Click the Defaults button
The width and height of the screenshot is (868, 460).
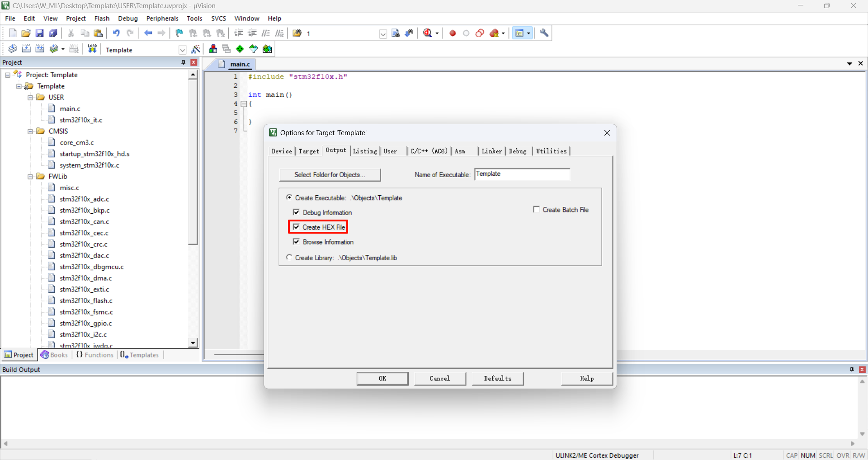point(498,379)
